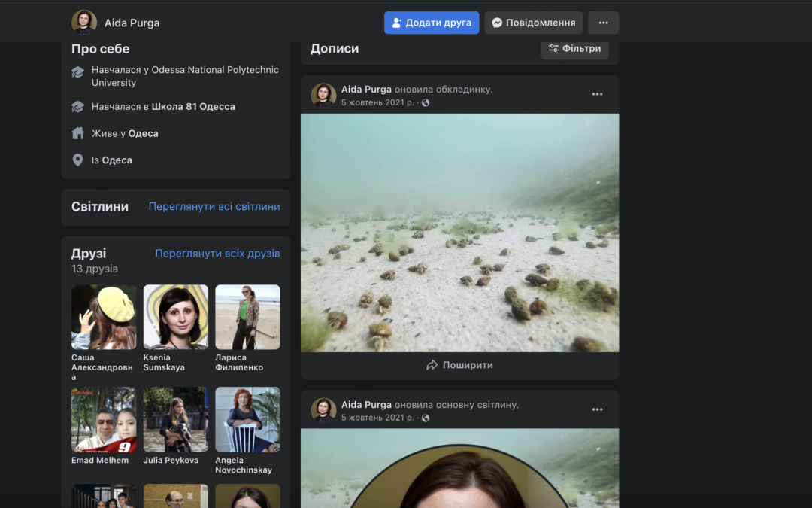
Task: Open friend photo of Ksenia Sumskaya
Action: click(x=175, y=317)
